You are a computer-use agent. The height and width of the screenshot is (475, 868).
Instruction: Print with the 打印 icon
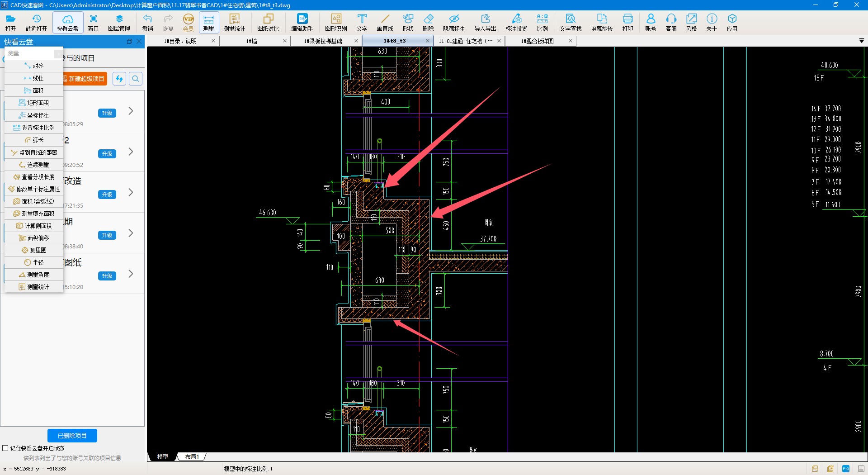coord(627,22)
